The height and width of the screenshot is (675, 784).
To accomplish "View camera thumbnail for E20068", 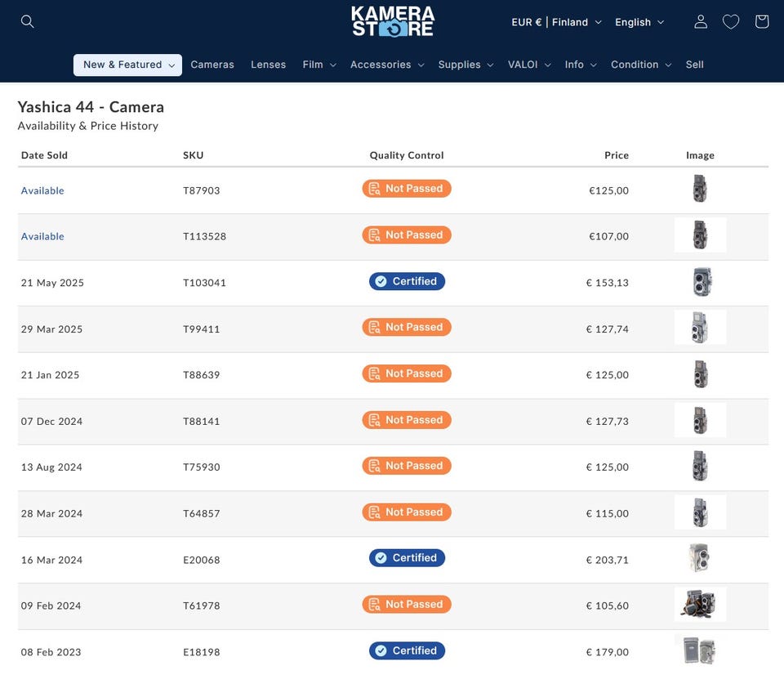I will point(700,558).
